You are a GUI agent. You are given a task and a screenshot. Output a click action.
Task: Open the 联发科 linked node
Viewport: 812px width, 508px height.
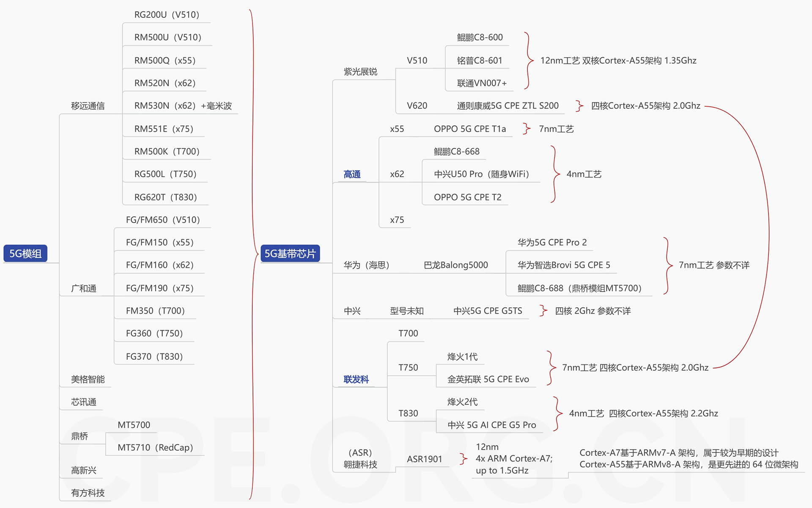tap(356, 379)
